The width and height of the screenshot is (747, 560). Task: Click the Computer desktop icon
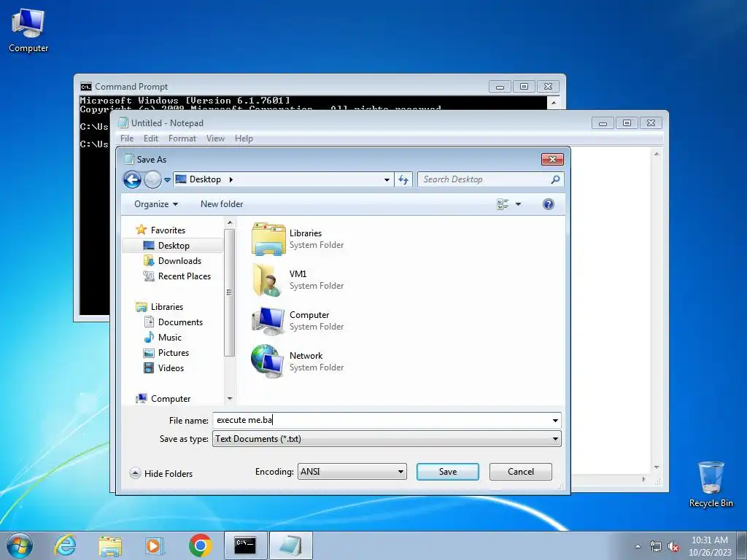click(x=28, y=31)
